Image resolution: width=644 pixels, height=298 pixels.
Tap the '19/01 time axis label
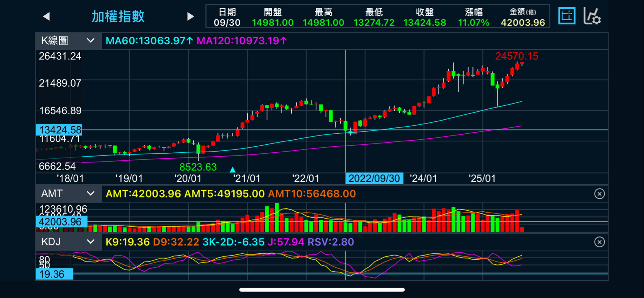coord(129,179)
